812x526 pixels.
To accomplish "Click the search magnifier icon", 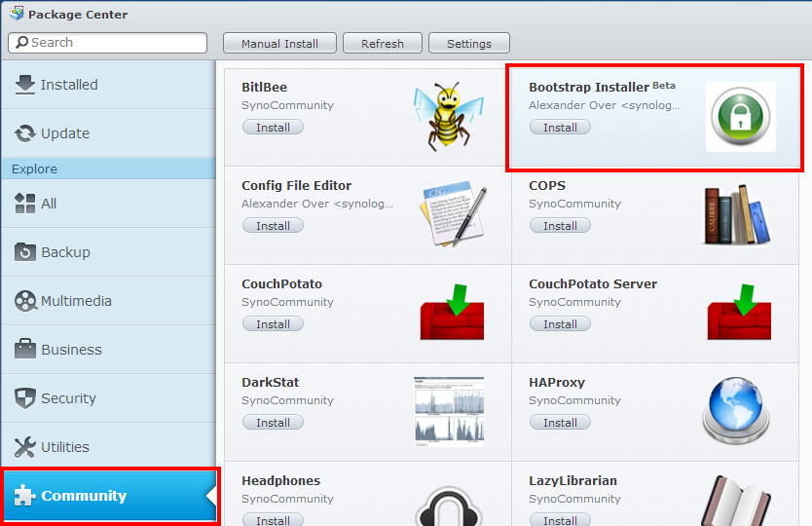I will [x=21, y=43].
